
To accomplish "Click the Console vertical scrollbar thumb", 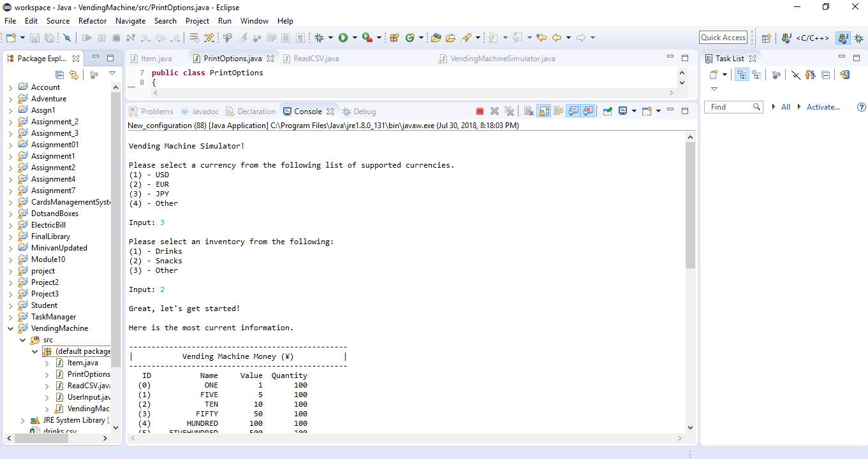I will (x=690, y=205).
